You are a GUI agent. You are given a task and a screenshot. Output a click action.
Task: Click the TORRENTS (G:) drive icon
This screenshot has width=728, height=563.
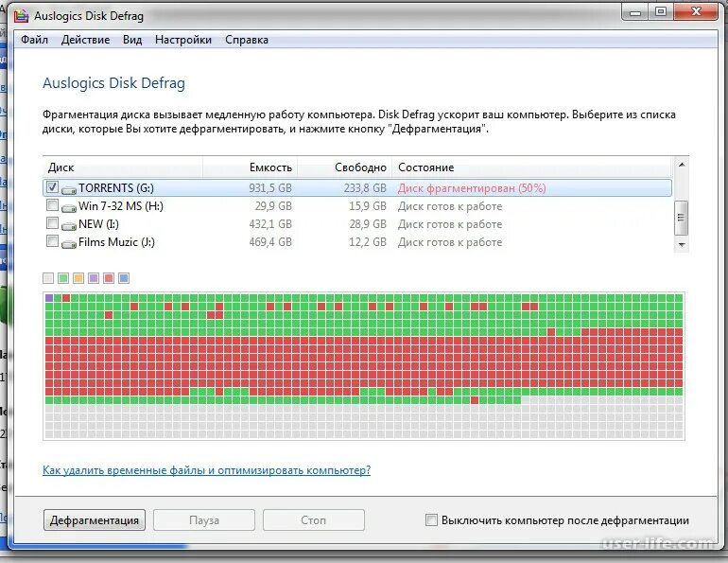pos(69,190)
